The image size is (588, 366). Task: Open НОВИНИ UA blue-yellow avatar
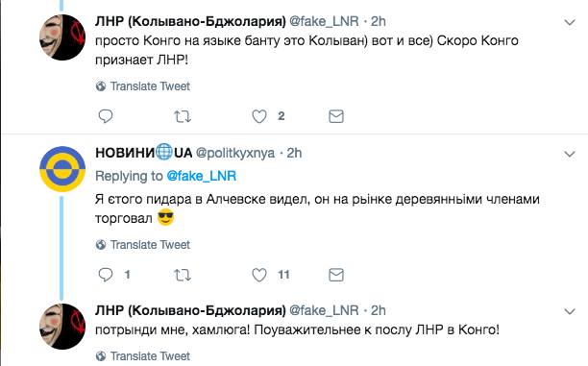pos(62,169)
